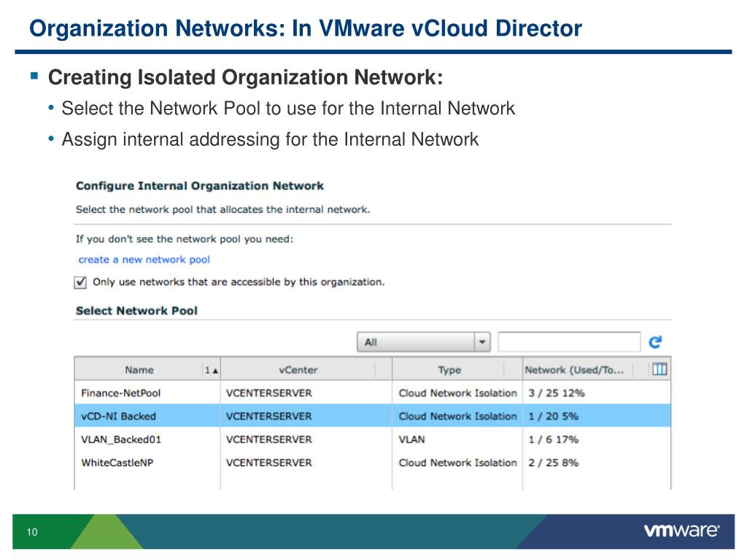Click Cloud Network Isolation type in vCD-NI Backed row
This screenshot has height=560, width=747.
(x=457, y=416)
